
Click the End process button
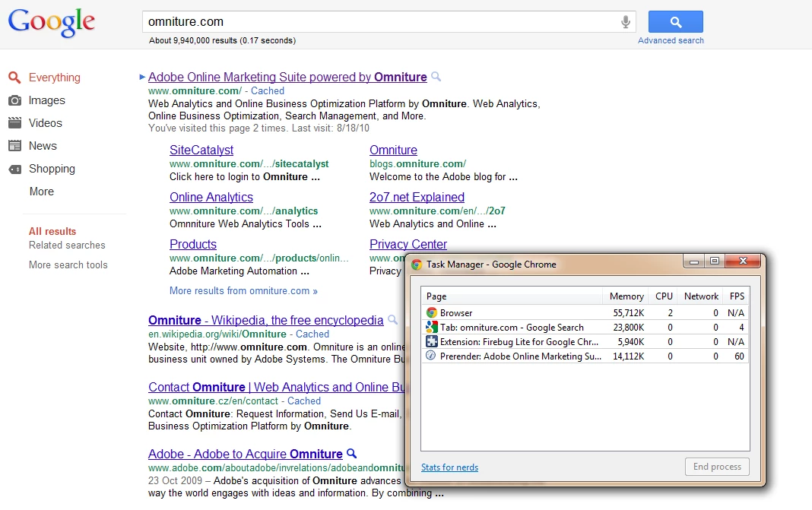click(717, 467)
